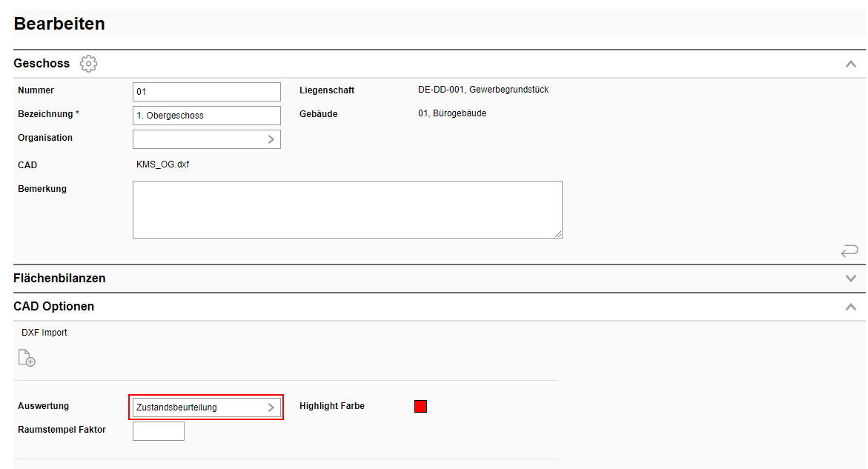Click the Bearbeiten page heading
The width and height of the screenshot is (868, 469).
pyautogui.click(x=59, y=24)
